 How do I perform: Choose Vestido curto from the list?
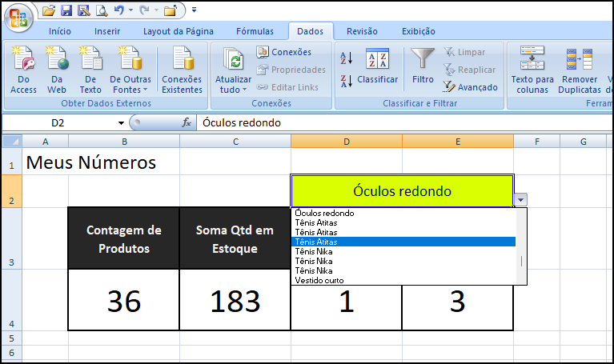pos(403,280)
